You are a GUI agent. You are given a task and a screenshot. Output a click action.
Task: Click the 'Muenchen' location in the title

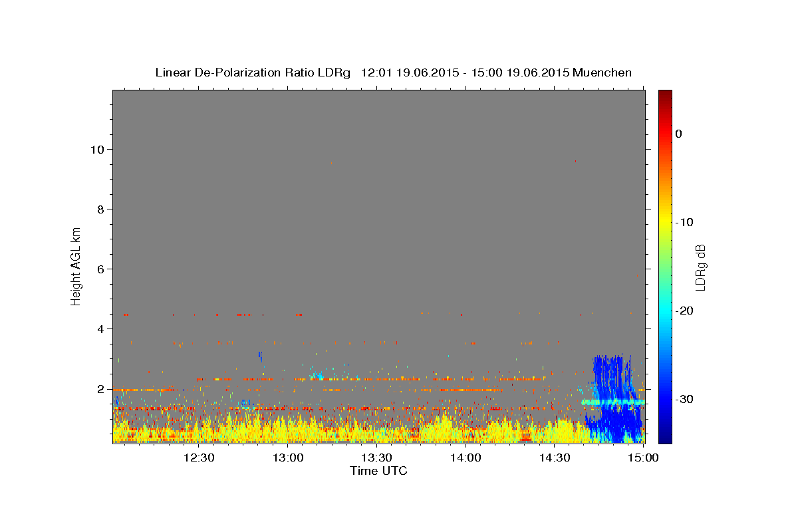[602, 72]
